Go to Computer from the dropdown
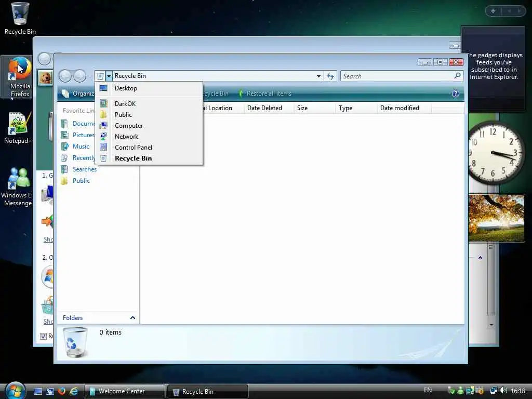 [x=149, y=126]
